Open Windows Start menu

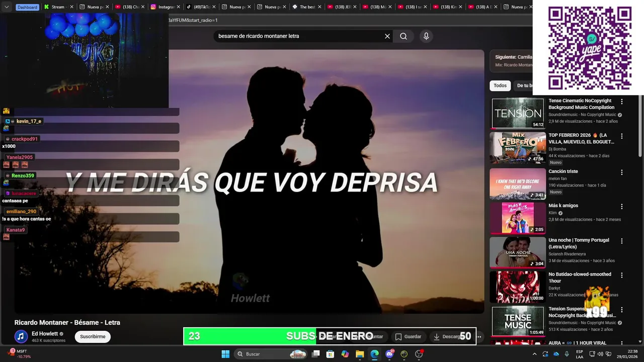pyautogui.click(x=225, y=354)
